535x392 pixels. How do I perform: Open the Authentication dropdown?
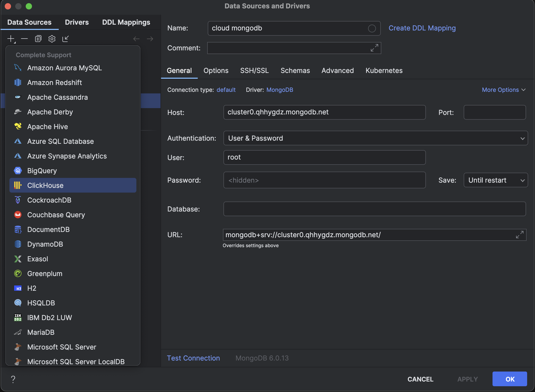click(375, 138)
